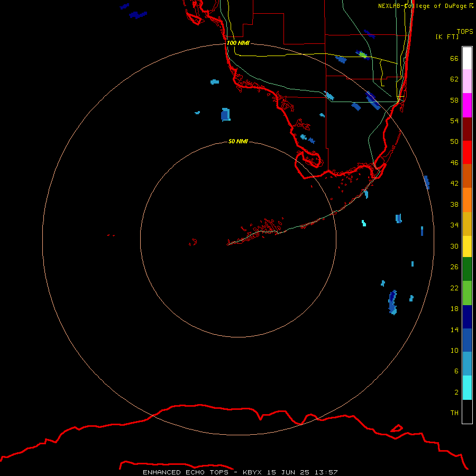Screen dimensions: 476x476
Task: Choose the navy blue legend swatch
Action: (467, 317)
